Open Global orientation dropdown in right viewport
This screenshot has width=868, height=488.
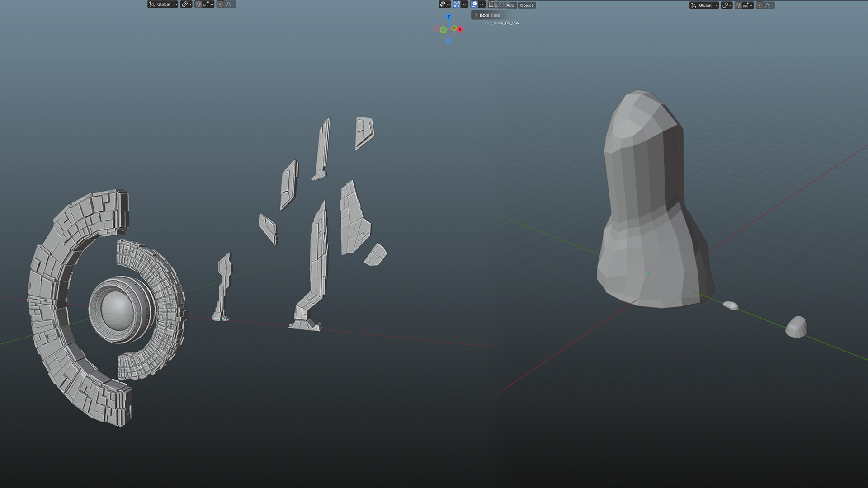[x=704, y=5]
